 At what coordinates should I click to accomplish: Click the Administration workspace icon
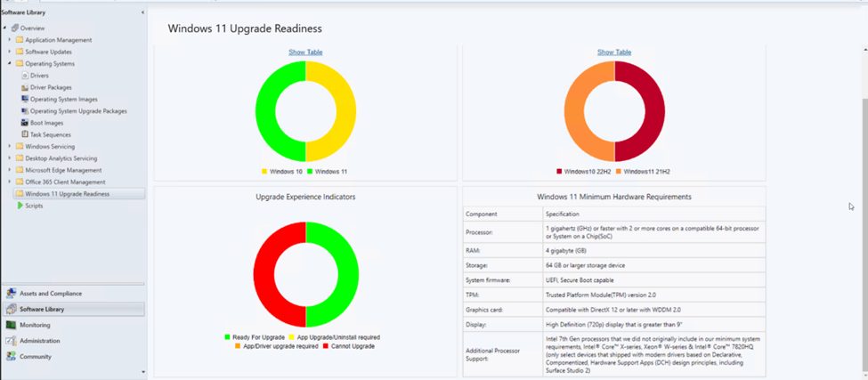click(x=11, y=341)
